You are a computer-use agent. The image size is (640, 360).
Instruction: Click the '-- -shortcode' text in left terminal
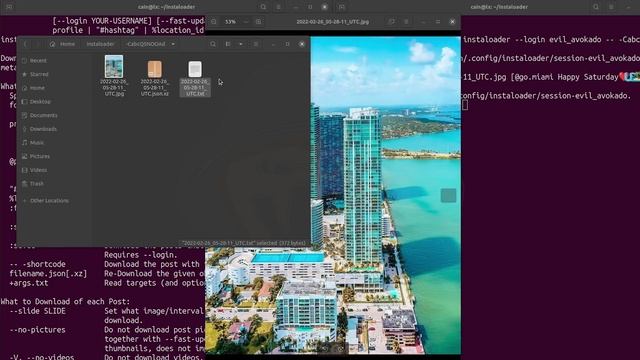(x=38, y=264)
